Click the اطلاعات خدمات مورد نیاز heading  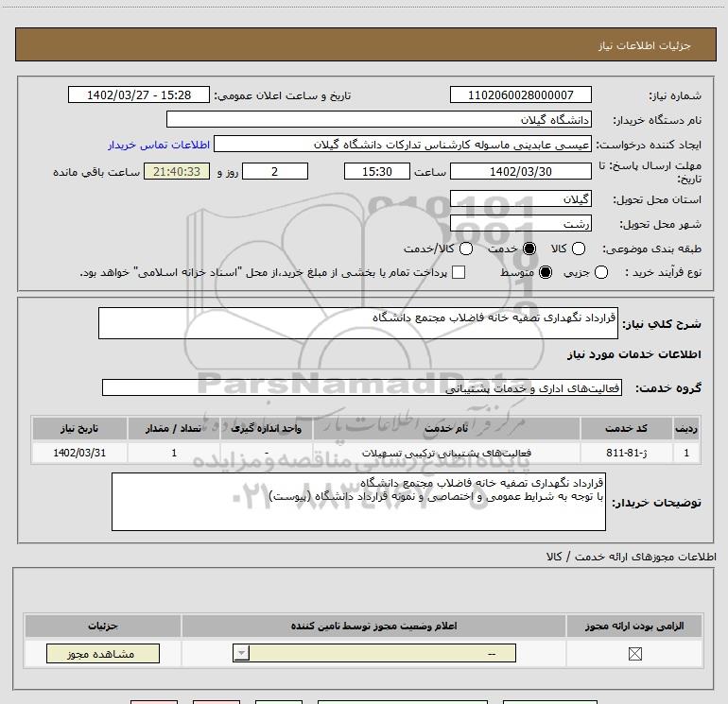click(x=633, y=354)
